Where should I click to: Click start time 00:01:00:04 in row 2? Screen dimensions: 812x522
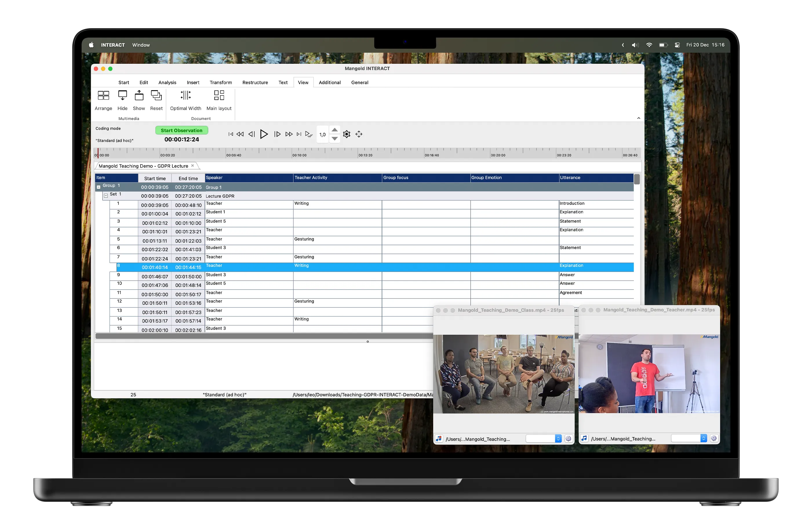click(154, 214)
